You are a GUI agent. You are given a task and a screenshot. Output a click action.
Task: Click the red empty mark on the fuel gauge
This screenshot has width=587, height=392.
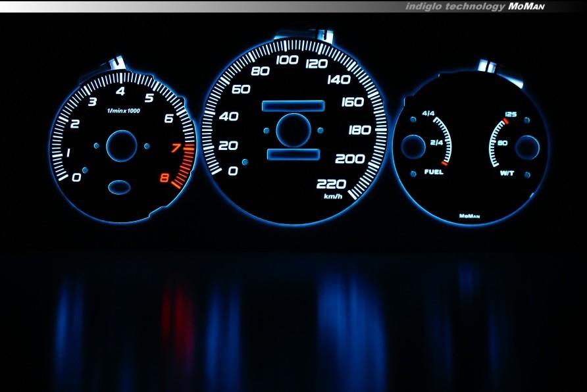445,162
